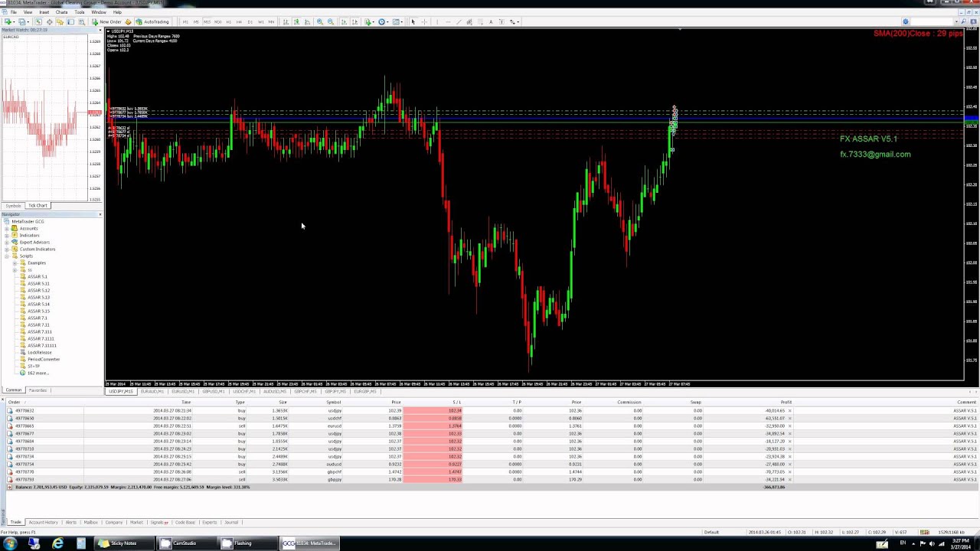Image resolution: width=980 pixels, height=551 pixels.
Task: Select the Fibonacci retracement tool
Action: (480, 21)
